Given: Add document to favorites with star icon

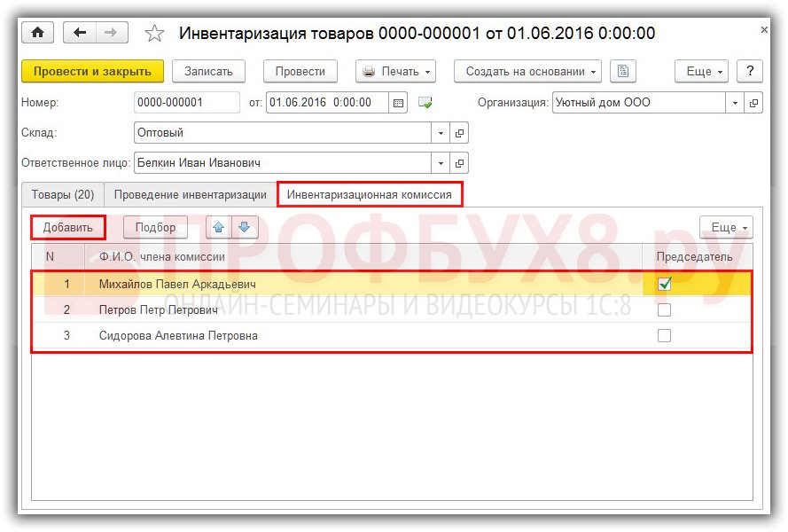Looking at the screenshot, I should [154, 34].
